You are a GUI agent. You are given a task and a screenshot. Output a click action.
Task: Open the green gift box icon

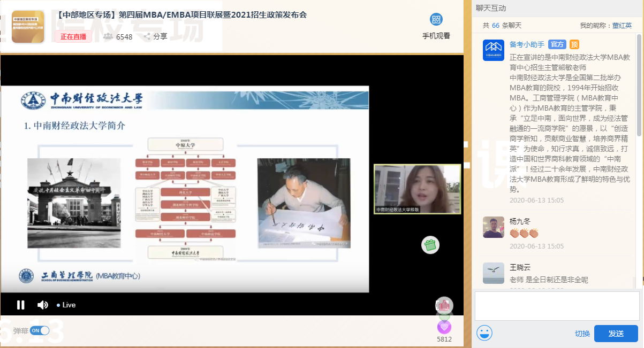430,245
